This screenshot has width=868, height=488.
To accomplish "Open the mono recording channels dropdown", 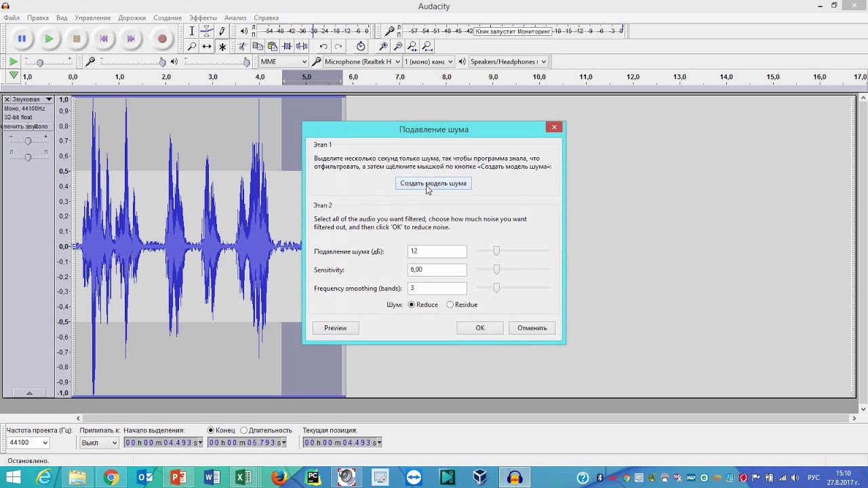I will coord(429,62).
